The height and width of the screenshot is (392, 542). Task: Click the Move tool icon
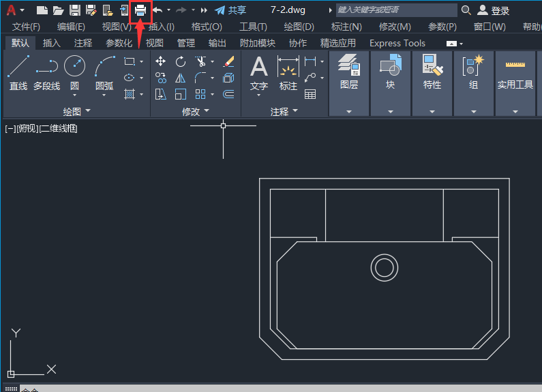click(161, 61)
